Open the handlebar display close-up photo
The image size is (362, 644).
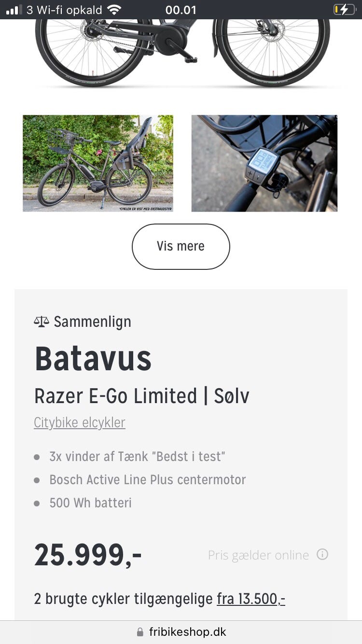point(265,163)
